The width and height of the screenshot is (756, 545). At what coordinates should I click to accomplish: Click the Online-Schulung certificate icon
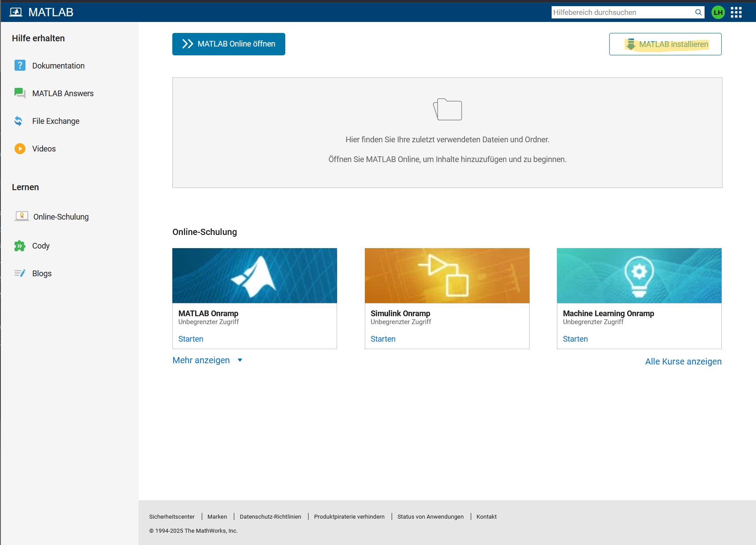point(22,216)
